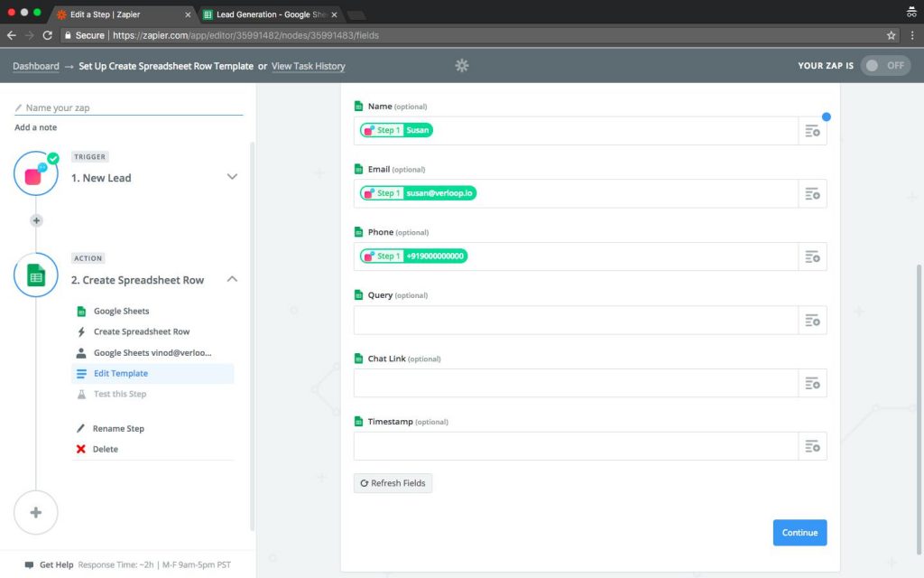Go to Dashboard link
This screenshot has width=924, height=578.
point(36,66)
